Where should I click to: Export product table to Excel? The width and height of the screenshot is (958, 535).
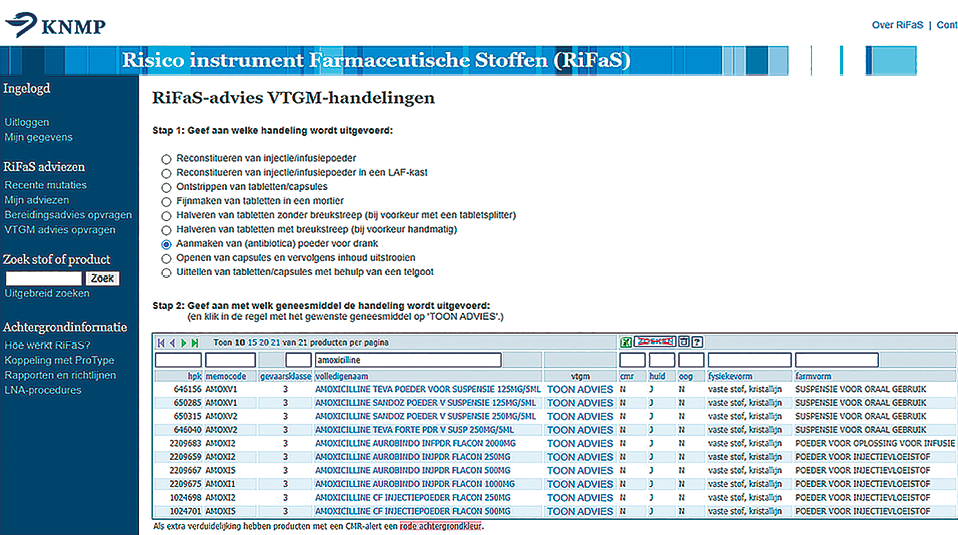[625, 343]
